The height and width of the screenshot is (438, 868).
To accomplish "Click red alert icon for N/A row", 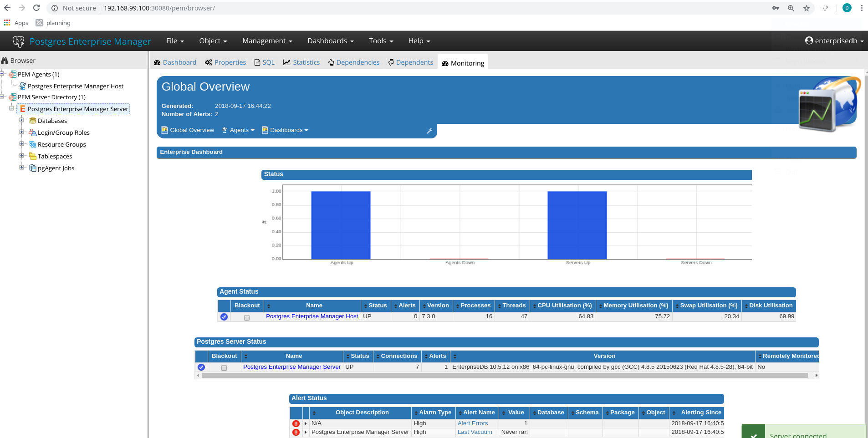I will coord(296,423).
